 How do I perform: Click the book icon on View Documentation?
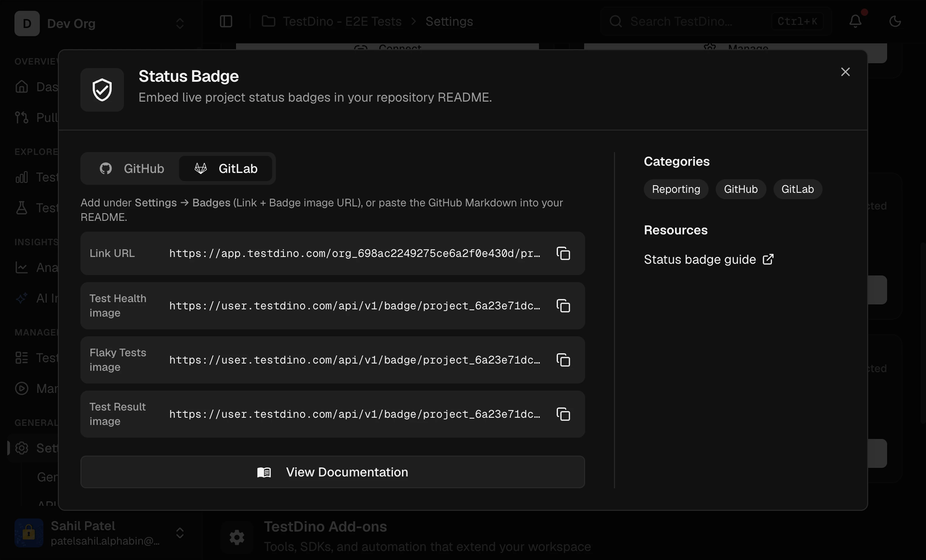coord(264,472)
